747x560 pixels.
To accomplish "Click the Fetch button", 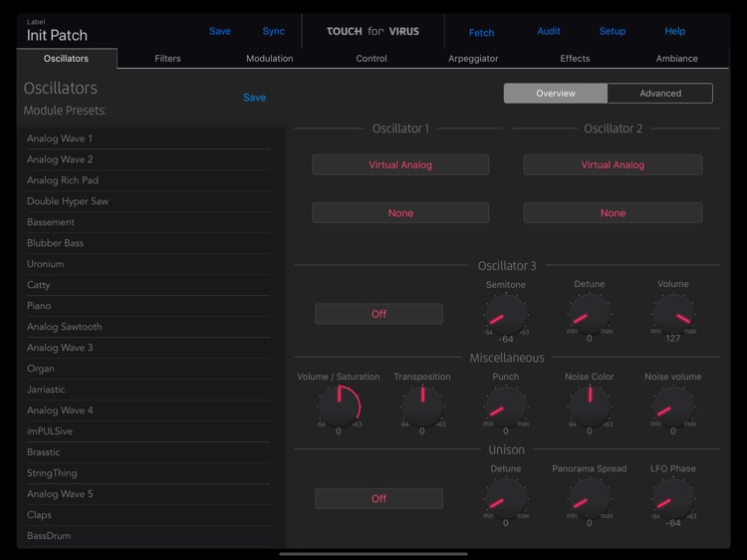I will pos(481,33).
